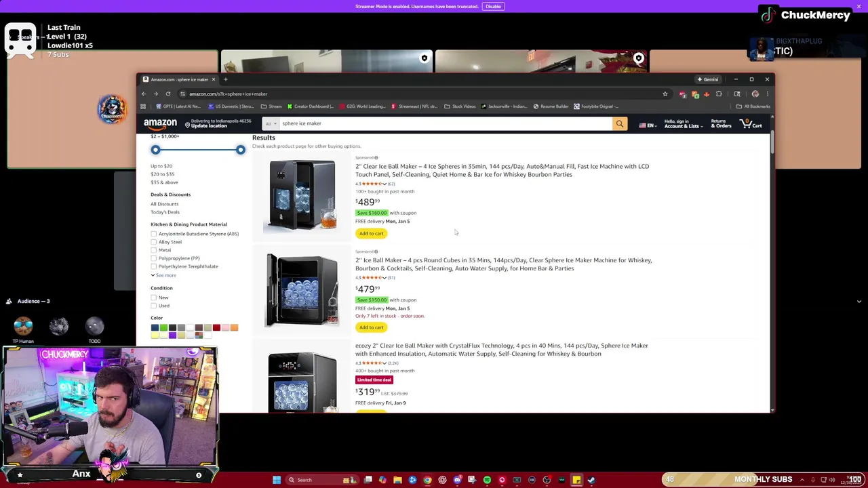Screen dimensions: 868x488
Task: Open the Amazon cart icon
Action: coord(751,124)
